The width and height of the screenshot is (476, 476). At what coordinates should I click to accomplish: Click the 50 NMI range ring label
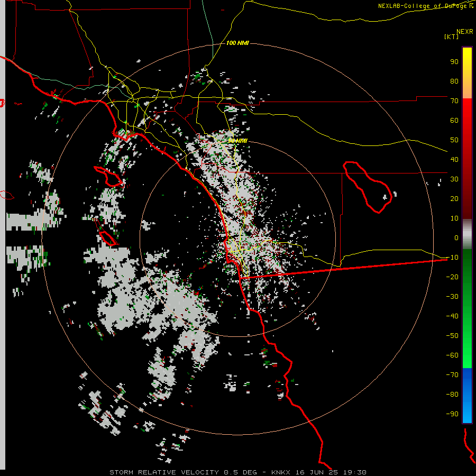[237, 141]
